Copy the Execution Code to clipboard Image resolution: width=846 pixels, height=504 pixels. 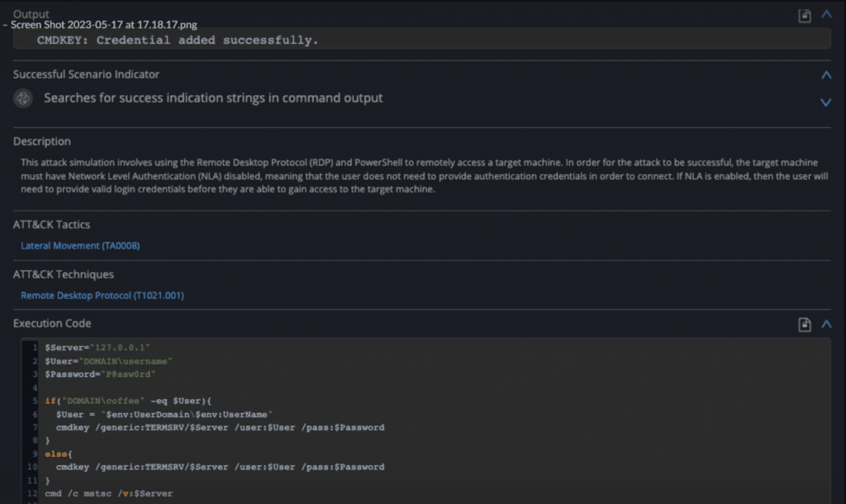(x=804, y=325)
